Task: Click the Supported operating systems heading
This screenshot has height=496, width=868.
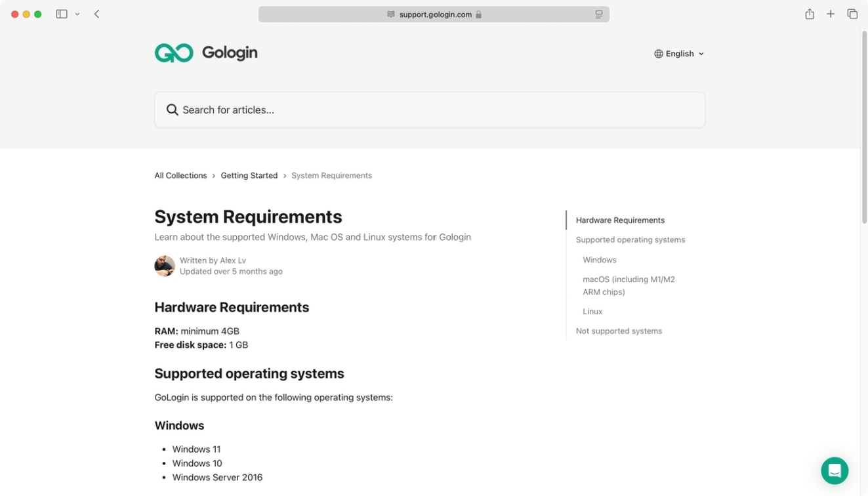Action: (x=249, y=373)
